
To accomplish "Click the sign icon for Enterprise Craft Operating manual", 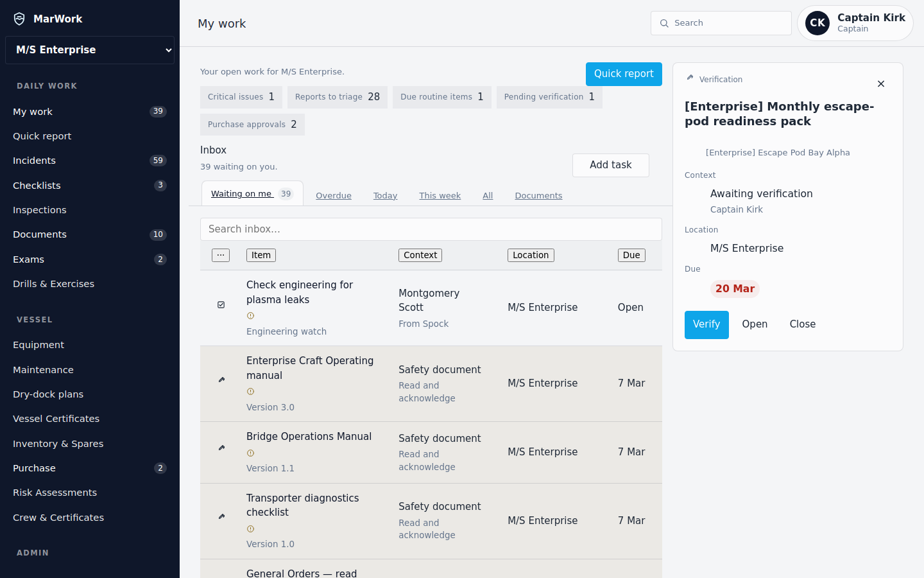I will coord(221,380).
